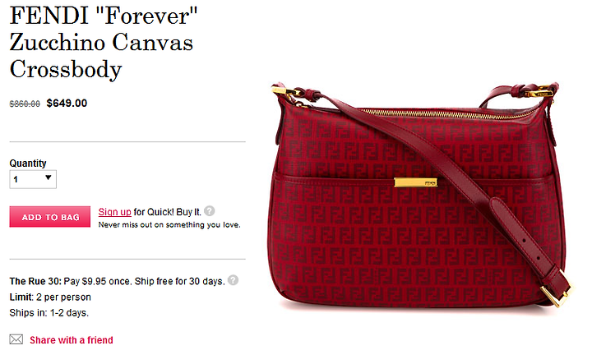Follow the Sign up link
The image size is (592, 364).
pos(115,212)
